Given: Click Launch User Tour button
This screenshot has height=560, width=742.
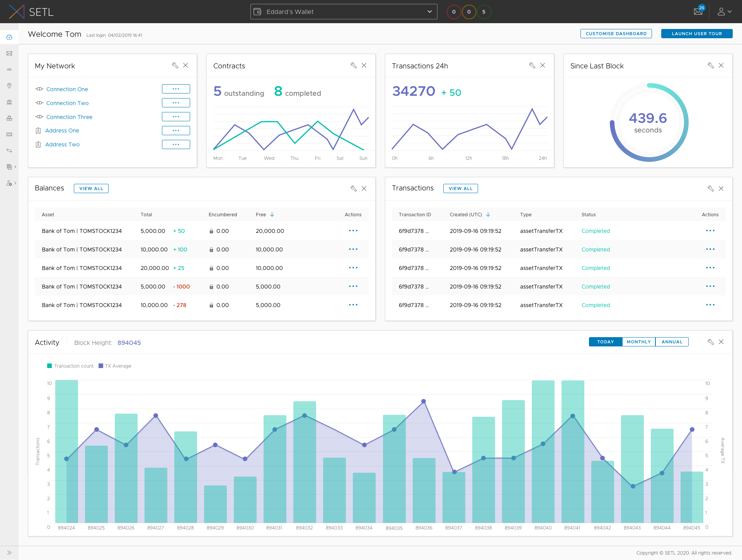Looking at the screenshot, I should point(697,34).
